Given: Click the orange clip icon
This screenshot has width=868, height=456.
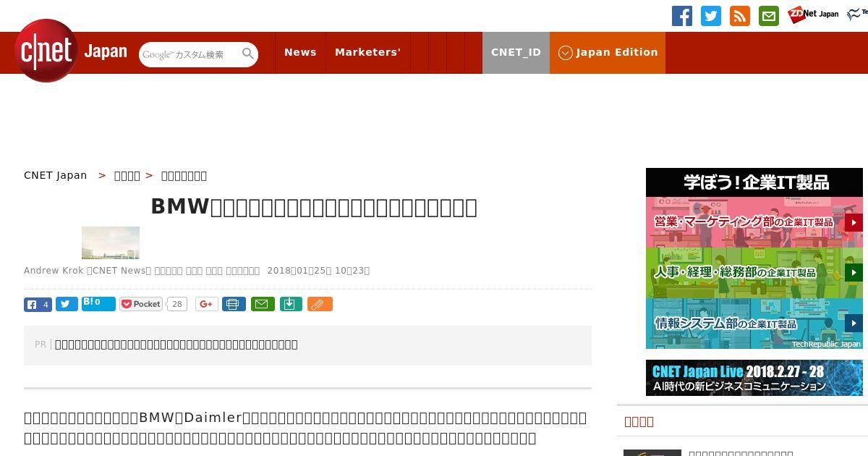Looking at the screenshot, I should (x=320, y=305).
